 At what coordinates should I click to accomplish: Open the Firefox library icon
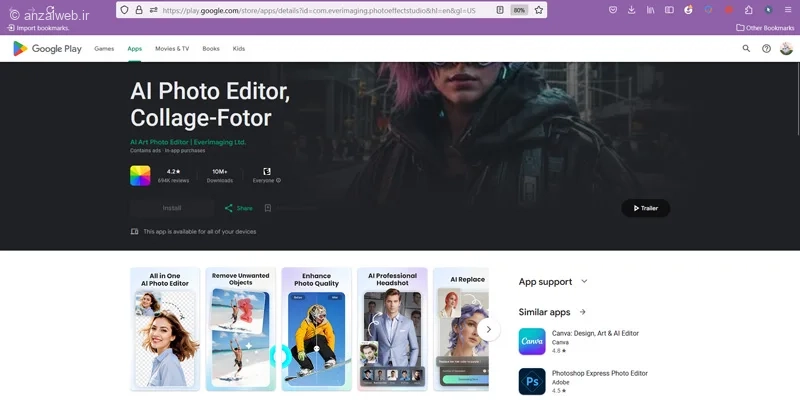click(x=651, y=10)
